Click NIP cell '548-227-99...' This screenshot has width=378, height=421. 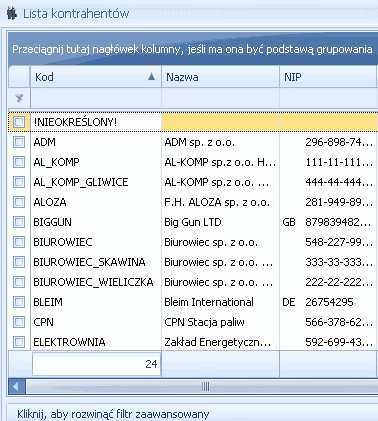(329, 242)
